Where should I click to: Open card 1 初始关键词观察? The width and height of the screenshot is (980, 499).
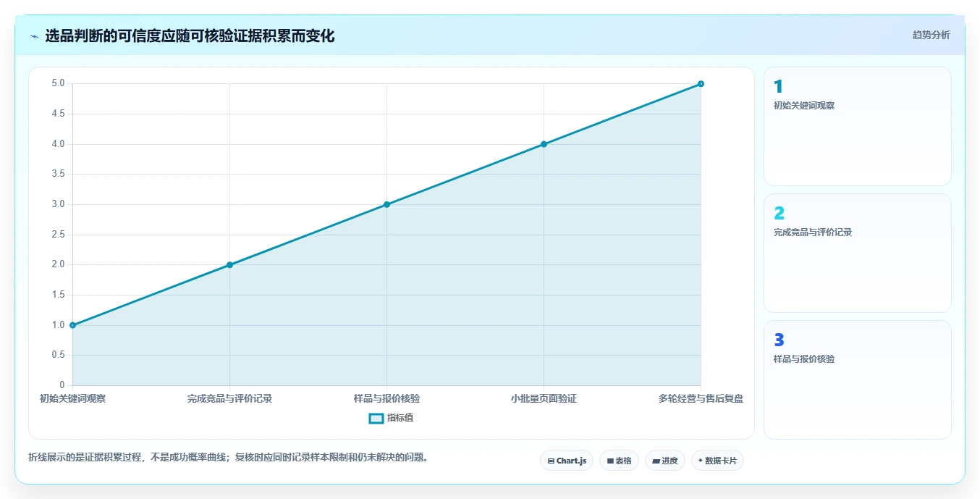(858, 127)
